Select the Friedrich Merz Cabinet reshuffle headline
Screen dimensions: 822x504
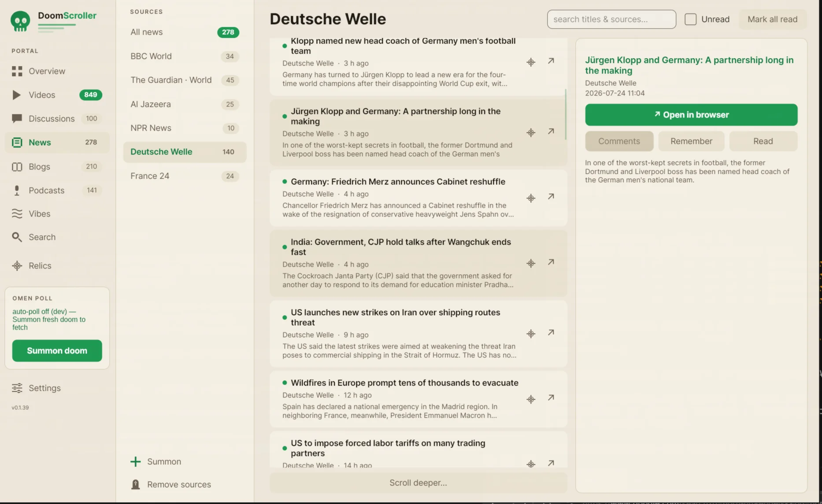tap(398, 182)
